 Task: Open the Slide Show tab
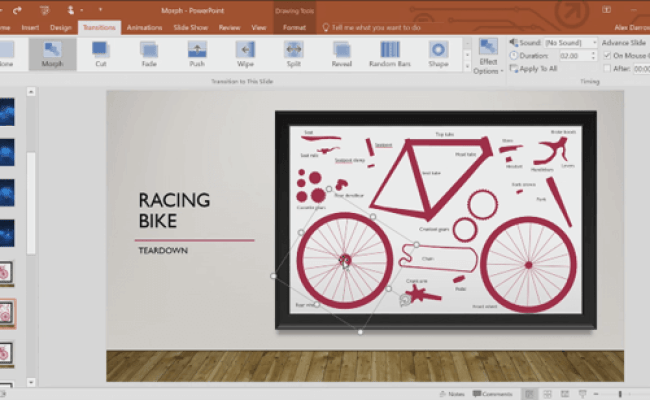pyautogui.click(x=191, y=27)
